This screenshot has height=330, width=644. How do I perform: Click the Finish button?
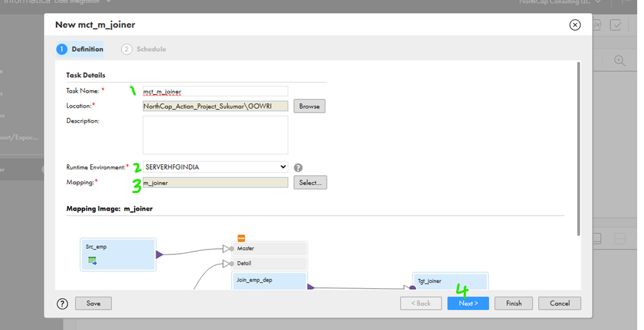pos(513,303)
